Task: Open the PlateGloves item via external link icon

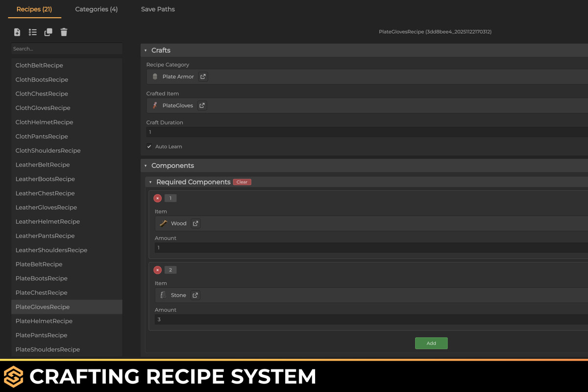Action: coord(201,105)
